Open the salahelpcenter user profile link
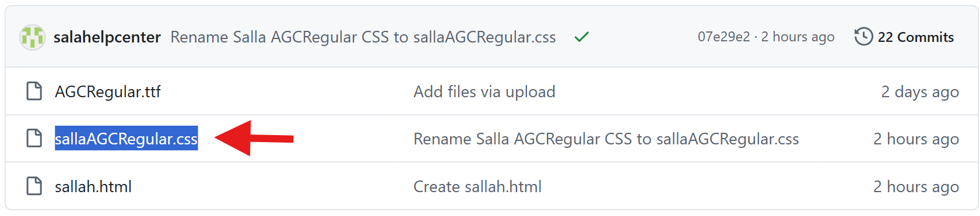This screenshot has height=216, width=980. 107,37
